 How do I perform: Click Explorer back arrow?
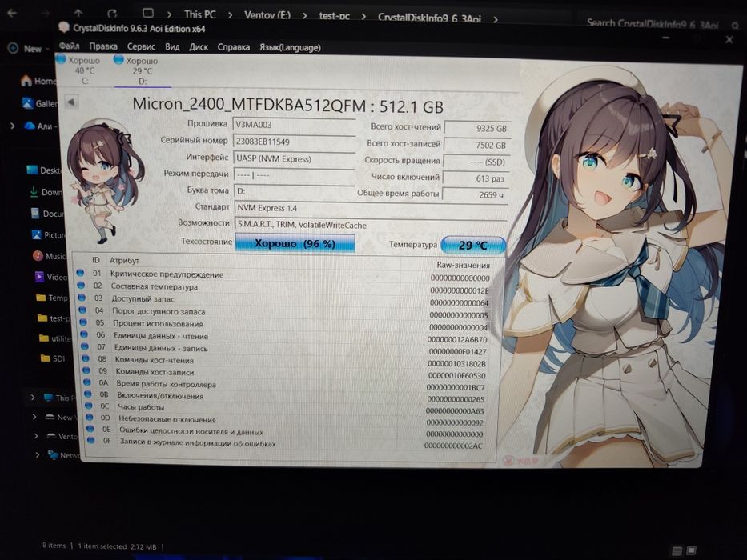tap(12, 13)
